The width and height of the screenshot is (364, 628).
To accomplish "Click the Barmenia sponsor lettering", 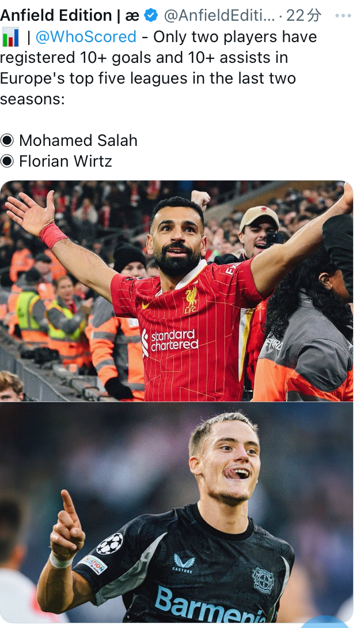I will pyautogui.click(x=210, y=606).
